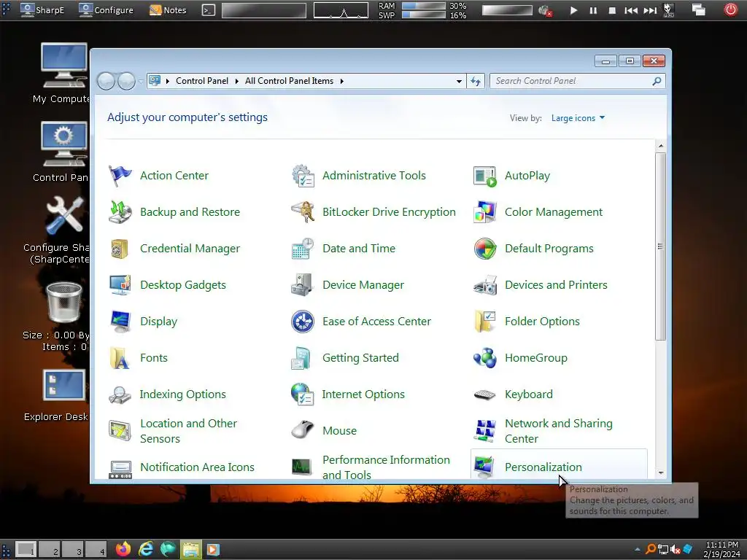This screenshot has width=747, height=560.
Task: Open the Fonts folder icon
Action: 120,358
